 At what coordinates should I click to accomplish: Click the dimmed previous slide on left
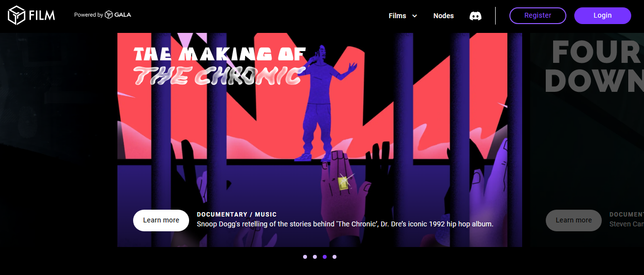pyautogui.click(x=56, y=140)
